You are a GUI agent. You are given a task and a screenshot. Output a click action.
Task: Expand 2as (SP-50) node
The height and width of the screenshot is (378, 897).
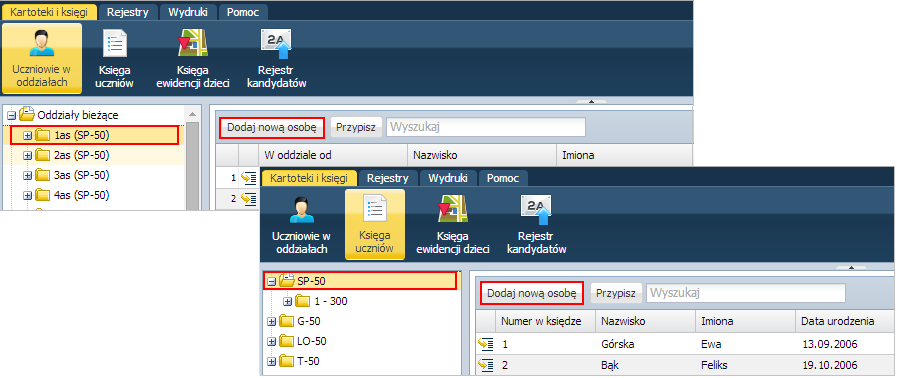tap(27, 156)
